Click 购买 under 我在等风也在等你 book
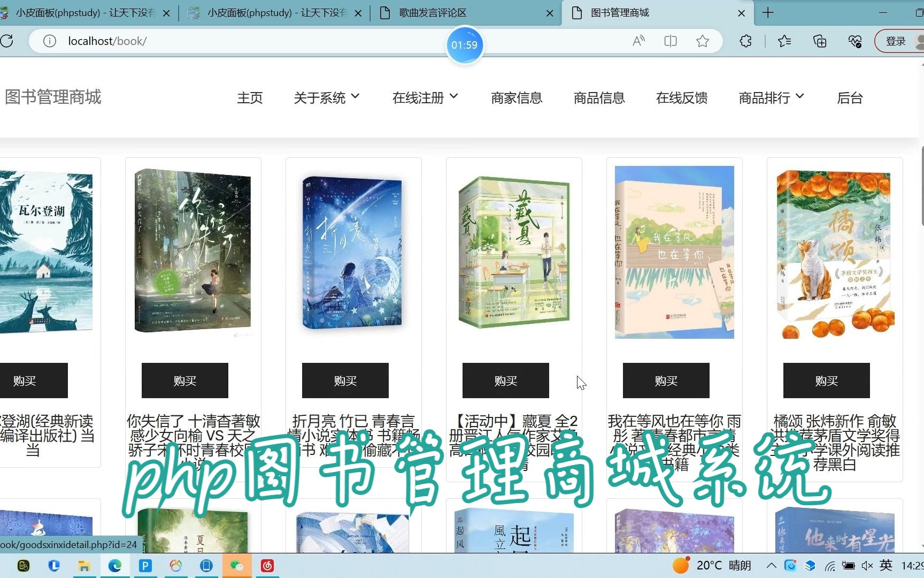This screenshot has width=924, height=578. (666, 381)
